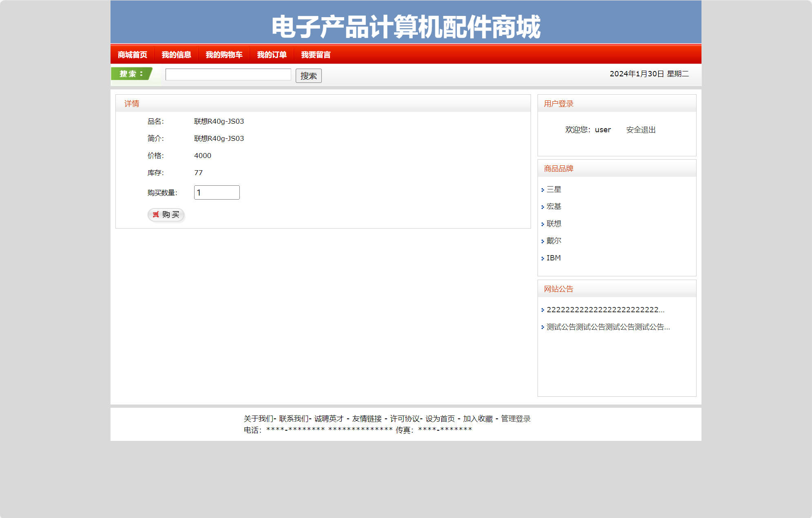812x518 pixels.
Task: Click the arrow icon beside 宏基 brand
Action: click(x=543, y=207)
